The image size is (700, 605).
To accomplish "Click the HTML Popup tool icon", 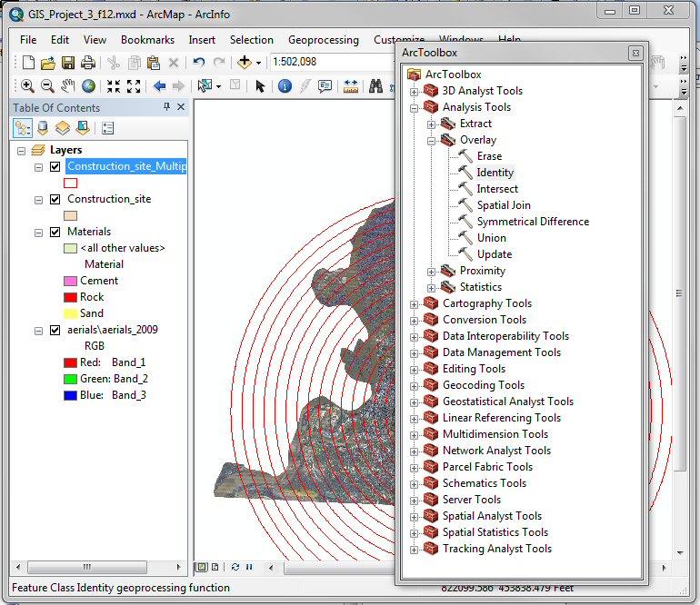I will click(x=325, y=85).
